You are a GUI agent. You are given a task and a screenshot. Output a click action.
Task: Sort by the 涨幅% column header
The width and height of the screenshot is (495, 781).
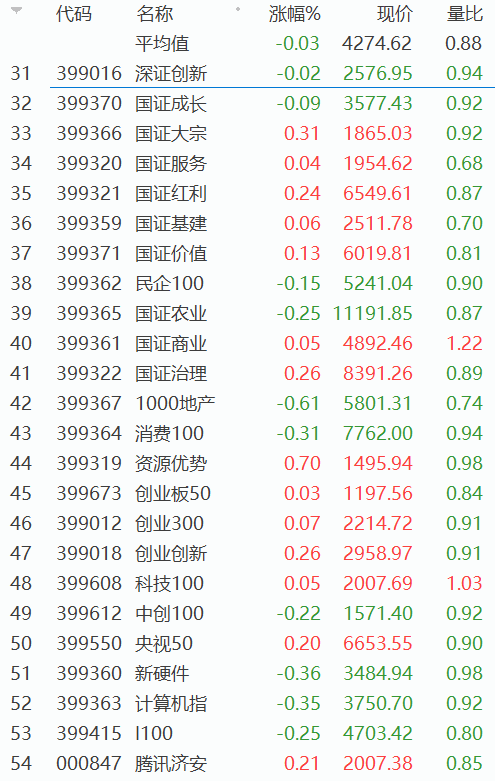tap(294, 14)
